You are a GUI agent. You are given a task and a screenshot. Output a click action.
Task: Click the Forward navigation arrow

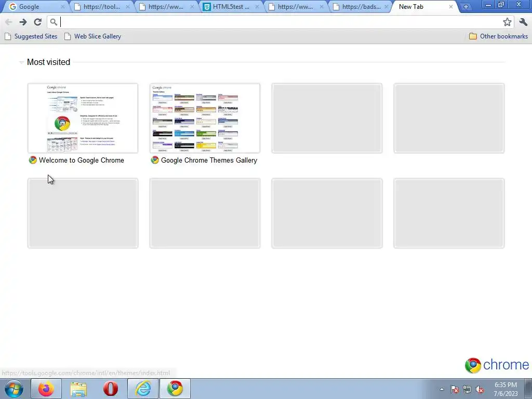tap(23, 22)
